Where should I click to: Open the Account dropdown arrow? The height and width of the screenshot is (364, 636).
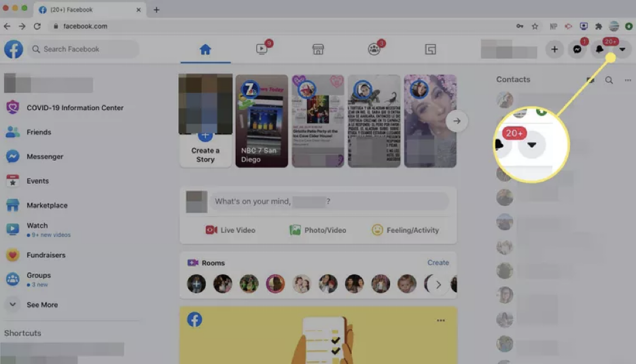(622, 50)
